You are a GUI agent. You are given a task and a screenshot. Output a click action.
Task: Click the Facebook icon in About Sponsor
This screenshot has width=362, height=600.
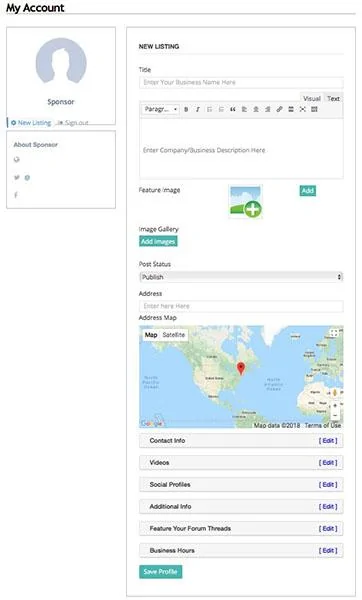point(16,195)
